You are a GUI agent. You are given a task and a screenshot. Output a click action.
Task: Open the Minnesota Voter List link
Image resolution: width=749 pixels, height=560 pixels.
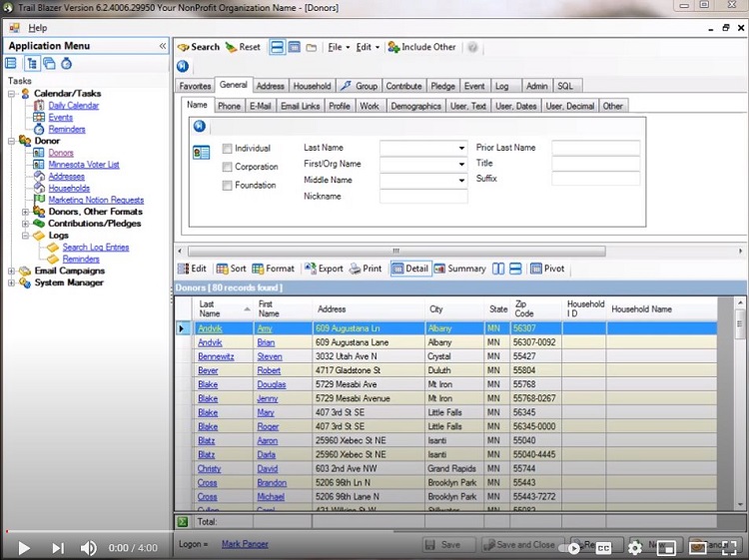(x=84, y=165)
